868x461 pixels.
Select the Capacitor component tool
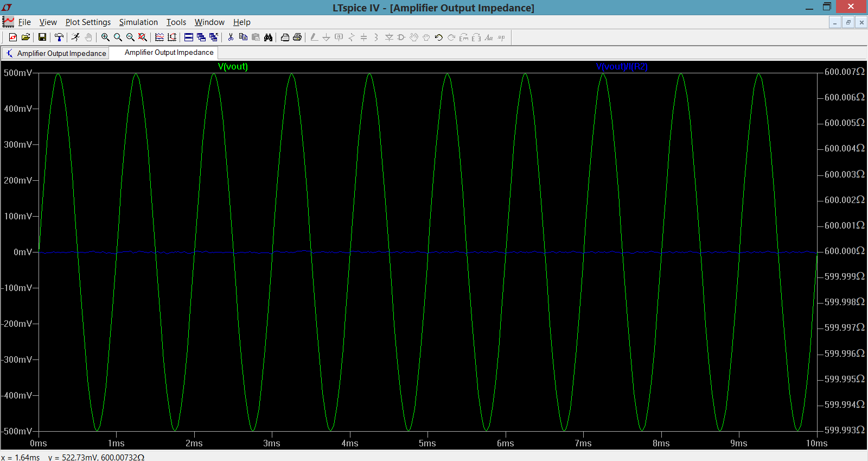click(x=363, y=37)
